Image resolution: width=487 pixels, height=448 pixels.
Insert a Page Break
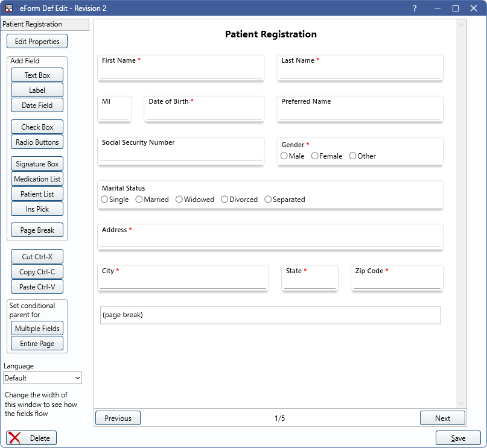click(x=37, y=230)
